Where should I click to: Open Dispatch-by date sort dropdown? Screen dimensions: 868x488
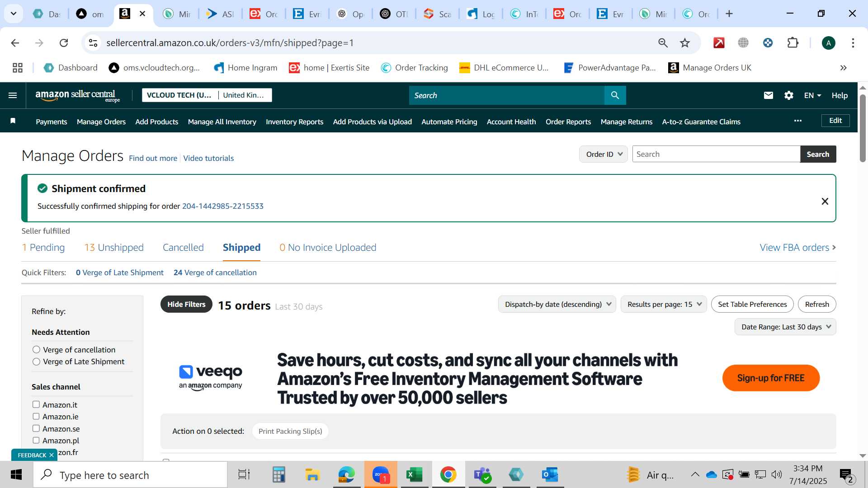tap(557, 304)
